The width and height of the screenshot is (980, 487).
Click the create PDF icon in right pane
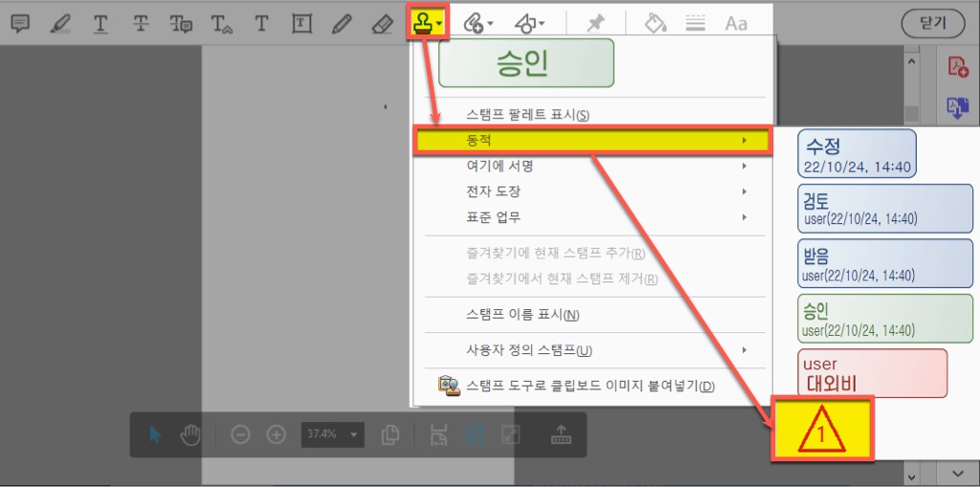point(958,66)
